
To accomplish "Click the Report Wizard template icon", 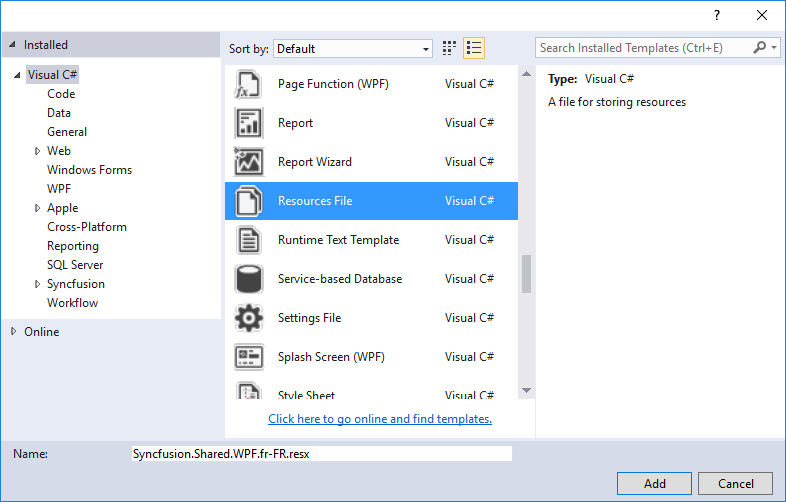I will pos(249,161).
